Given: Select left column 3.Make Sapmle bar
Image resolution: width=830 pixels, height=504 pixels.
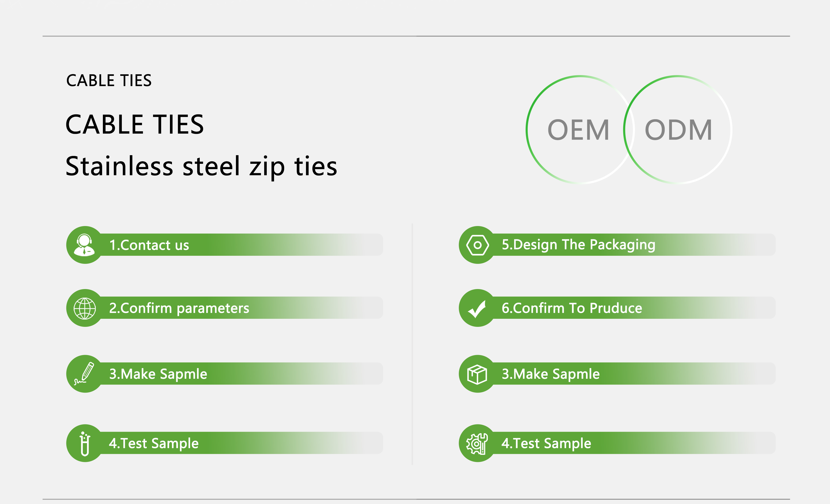Looking at the screenshot, I should 224,374.
